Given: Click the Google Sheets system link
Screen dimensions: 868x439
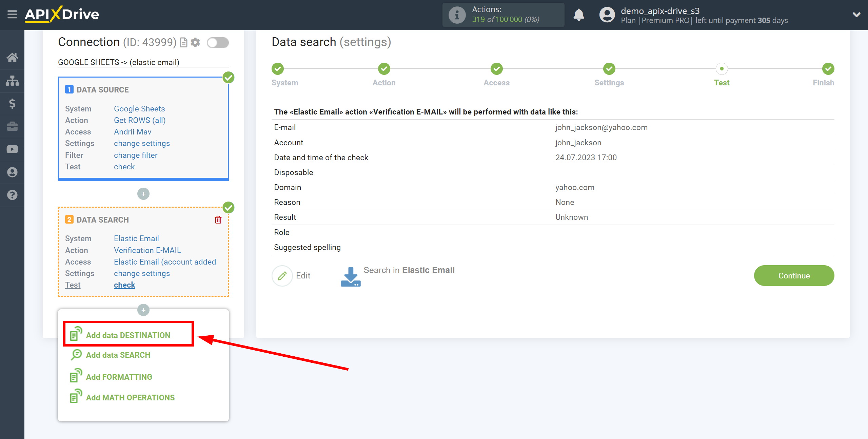Looking at the screenshot, I should [x=139, y=109].
